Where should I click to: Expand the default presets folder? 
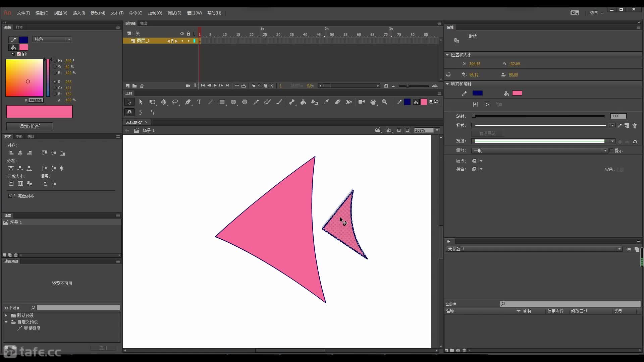click(x=6, y=315)
